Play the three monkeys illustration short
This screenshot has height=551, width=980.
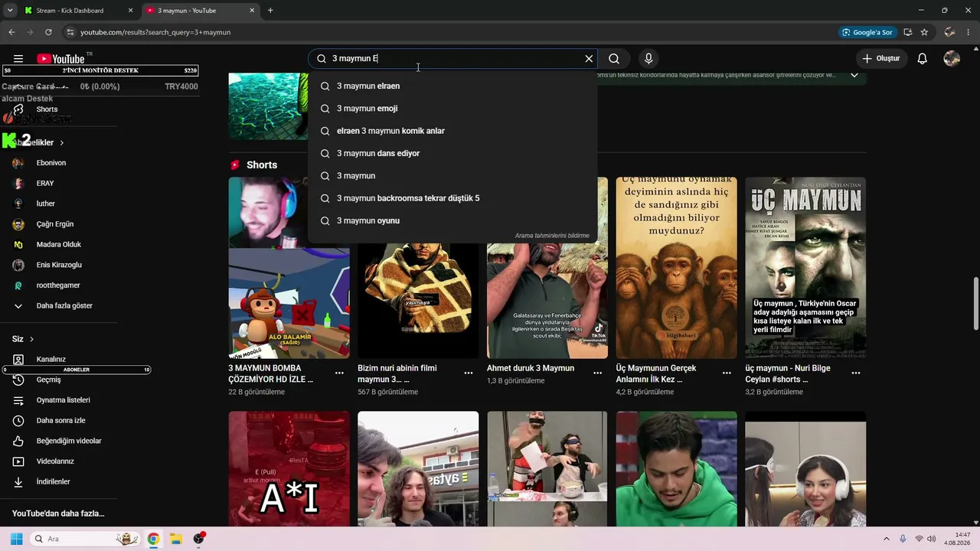(x=677, y=268)
